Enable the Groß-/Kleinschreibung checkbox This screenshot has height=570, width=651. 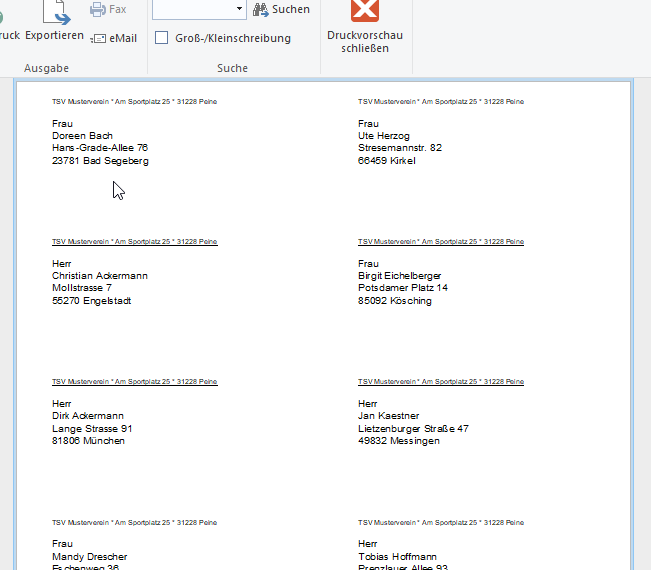[x=161, y=38]
